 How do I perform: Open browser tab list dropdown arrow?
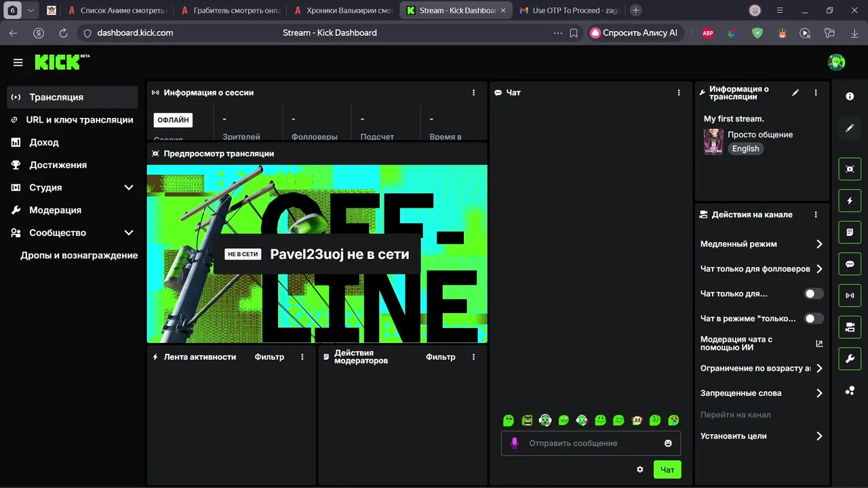point(31,10)
